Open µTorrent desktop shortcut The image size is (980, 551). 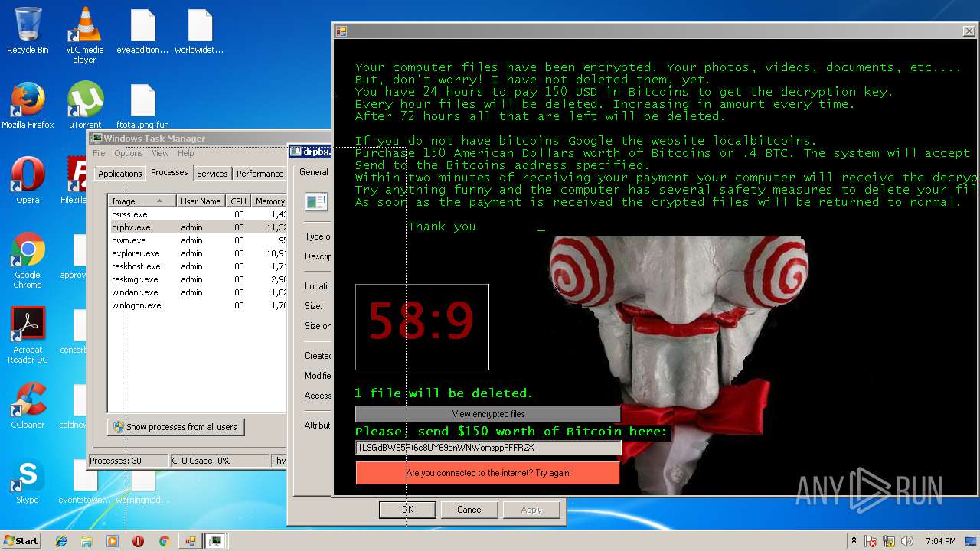[x=85, y=106]
